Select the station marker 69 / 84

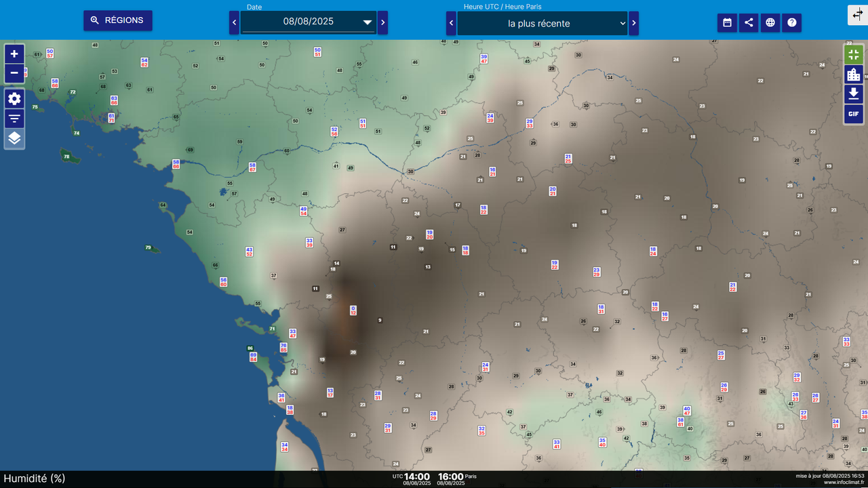(254, 357)
